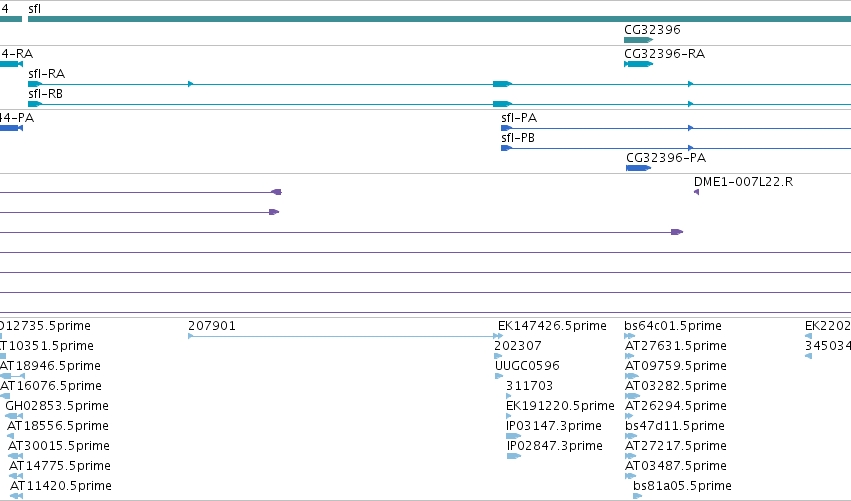
Task: Select the sfl gene span bar
Action: (440, 19)
